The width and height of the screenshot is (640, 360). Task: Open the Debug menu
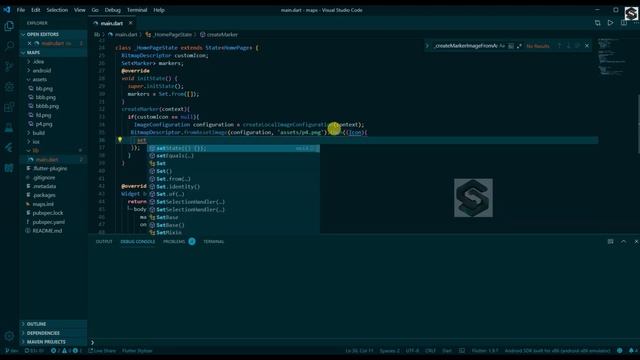pos(113,10)
